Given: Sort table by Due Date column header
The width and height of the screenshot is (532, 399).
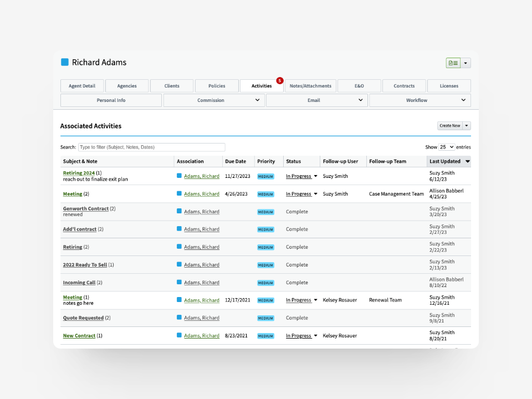Looking at the screenshot, I should pos(236,162).
